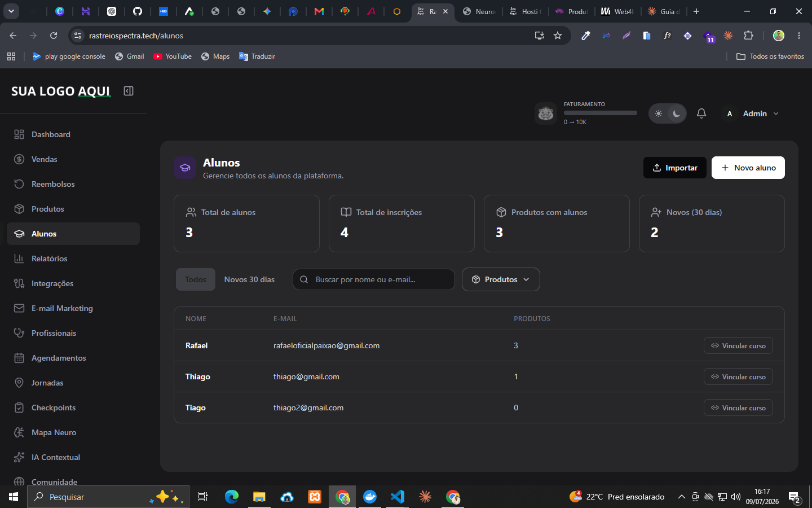The width and height of the screenshot is (812, 508).
Task: Click the Dashboard icon in the sidebar
Action: [x=19, y=134]
